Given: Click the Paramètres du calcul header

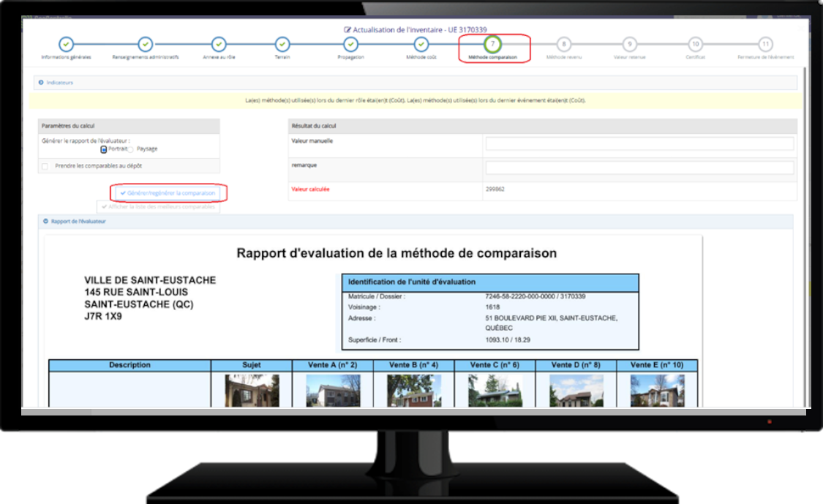Looking at the screenshot, I should 129,126.
